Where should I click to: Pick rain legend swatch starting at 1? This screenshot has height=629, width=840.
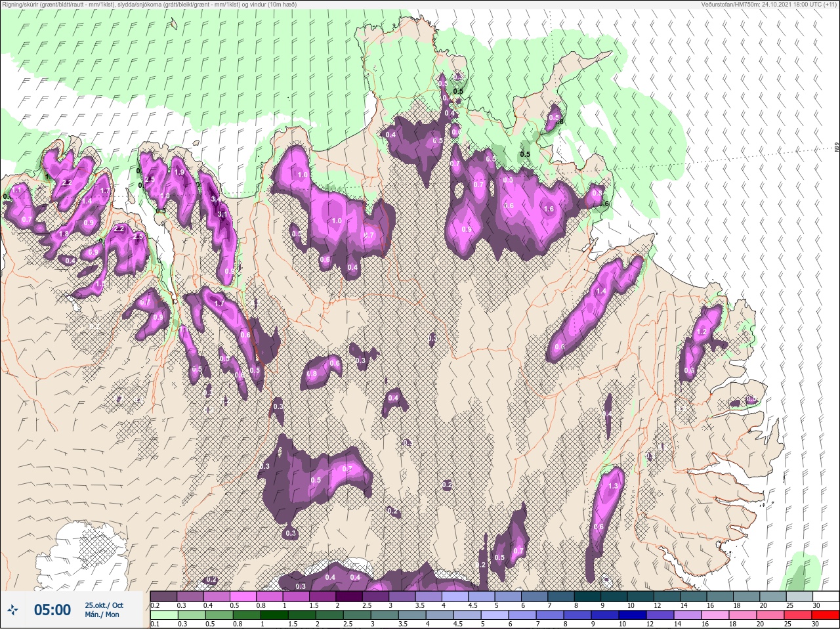[x=274, y=615]
